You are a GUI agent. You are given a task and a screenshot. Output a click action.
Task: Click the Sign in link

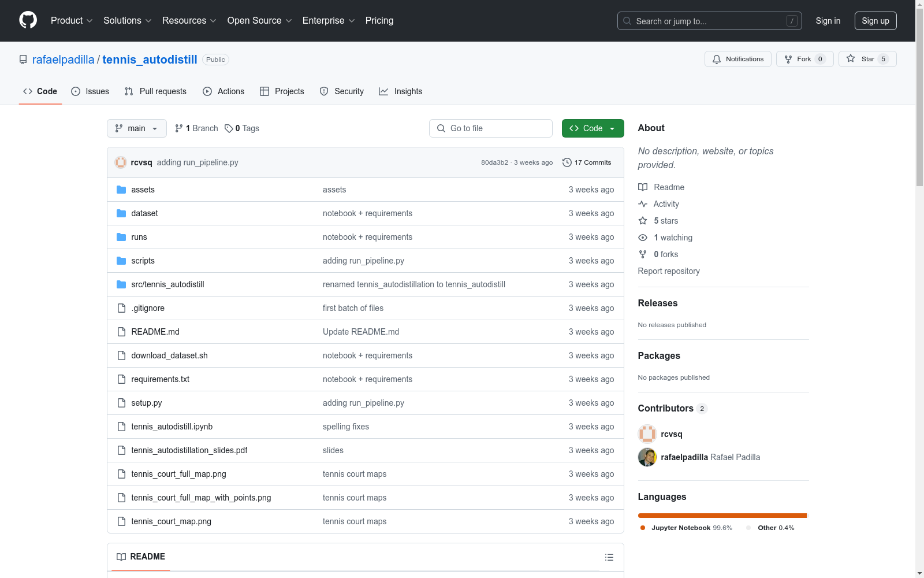pyautogui.click(x=828, y=21)
